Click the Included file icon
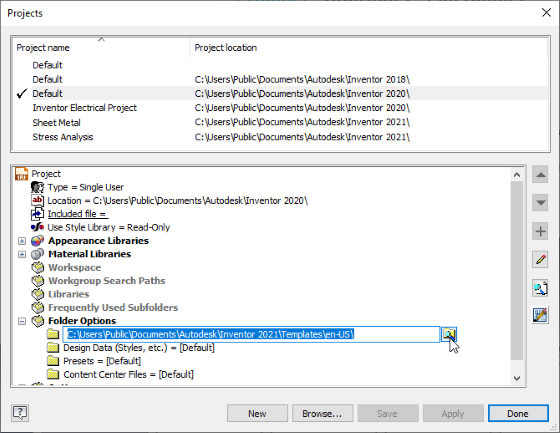The image size is (560, 433). click(38, 214)
